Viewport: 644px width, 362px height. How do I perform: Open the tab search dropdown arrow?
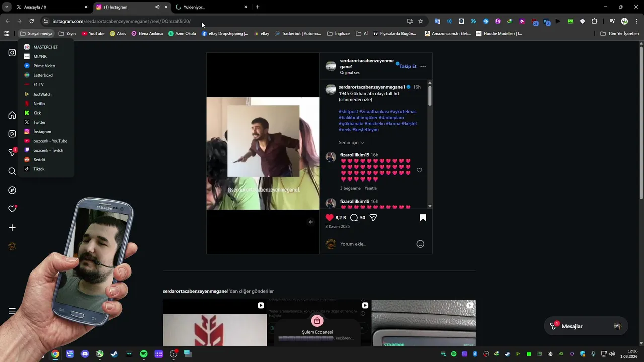pos(7,7)
